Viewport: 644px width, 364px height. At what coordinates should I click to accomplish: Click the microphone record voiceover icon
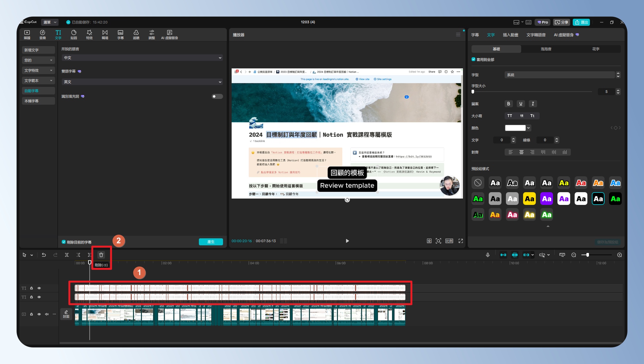pos(487,255)
